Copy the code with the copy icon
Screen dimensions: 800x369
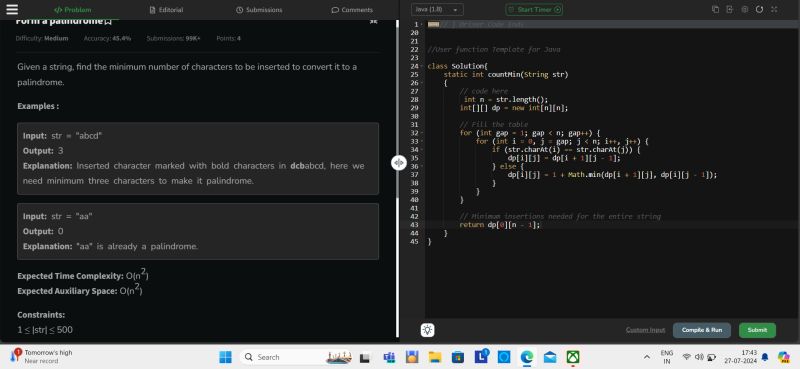coord(715,9)
